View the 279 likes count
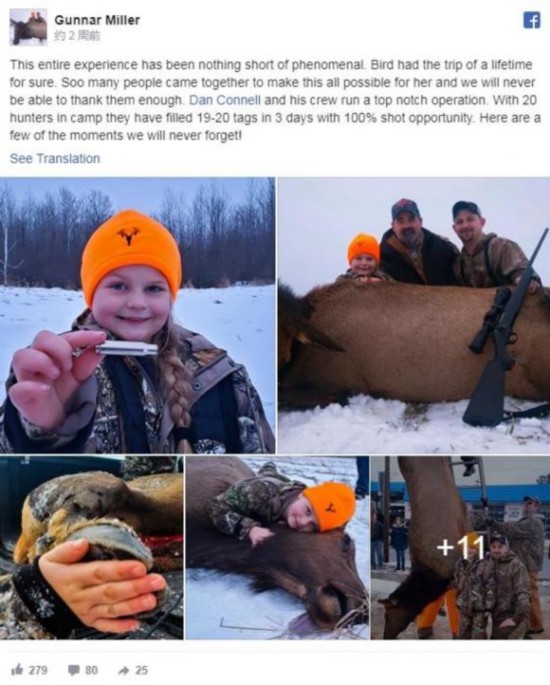 [x=38, y=670]
